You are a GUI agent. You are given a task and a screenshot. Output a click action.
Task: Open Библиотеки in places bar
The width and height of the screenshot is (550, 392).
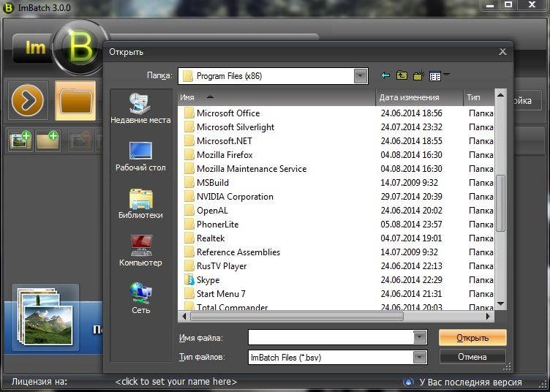click(140, 204)
